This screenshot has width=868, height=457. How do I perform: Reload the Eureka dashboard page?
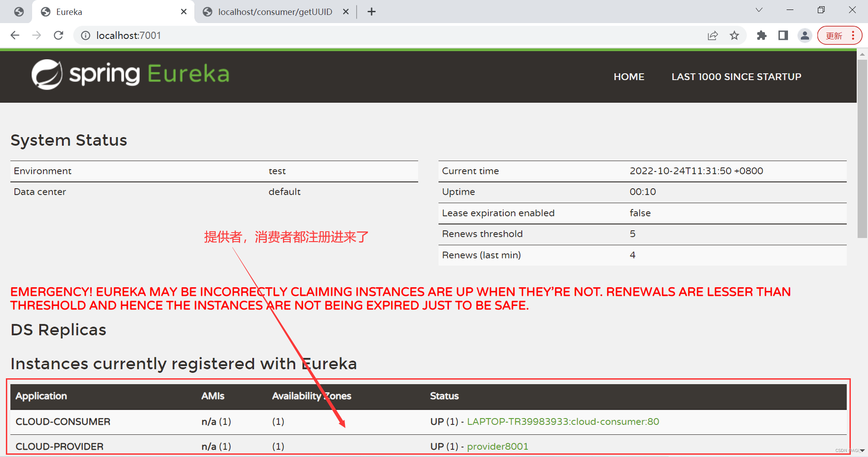click(58, 35)
